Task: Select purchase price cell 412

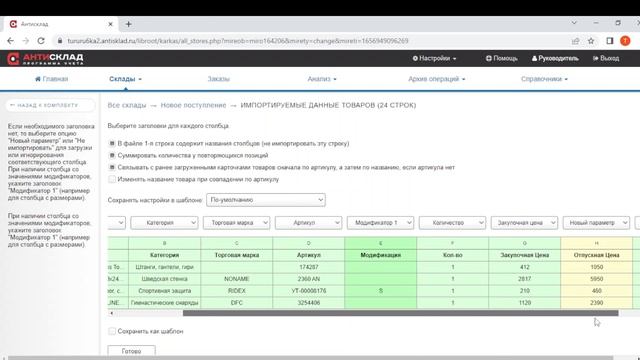Action: [x=524, y=267]
